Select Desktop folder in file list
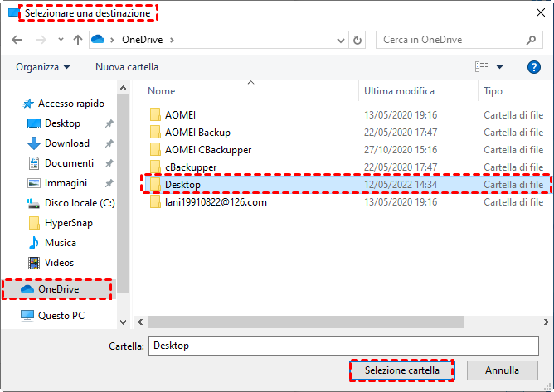 347,184
